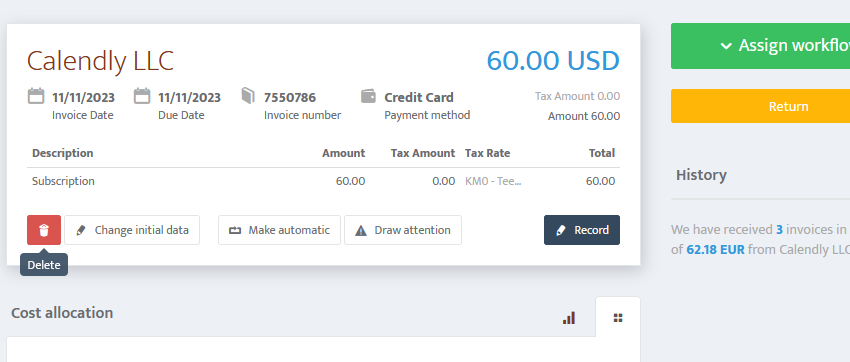Image resolution: width=850 pixels, height=362 pixels.
Task: Switch to grid view tab in Cost allocation
Action: [618, 318]
